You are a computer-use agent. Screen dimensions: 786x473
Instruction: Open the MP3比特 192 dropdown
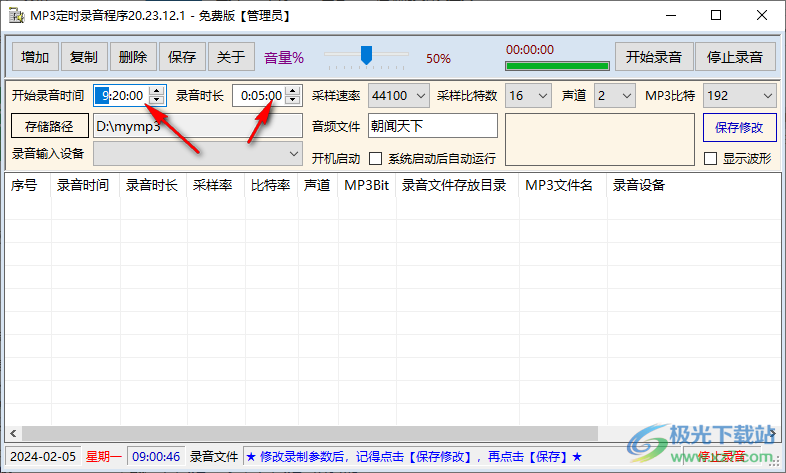(x=739, y=96)
